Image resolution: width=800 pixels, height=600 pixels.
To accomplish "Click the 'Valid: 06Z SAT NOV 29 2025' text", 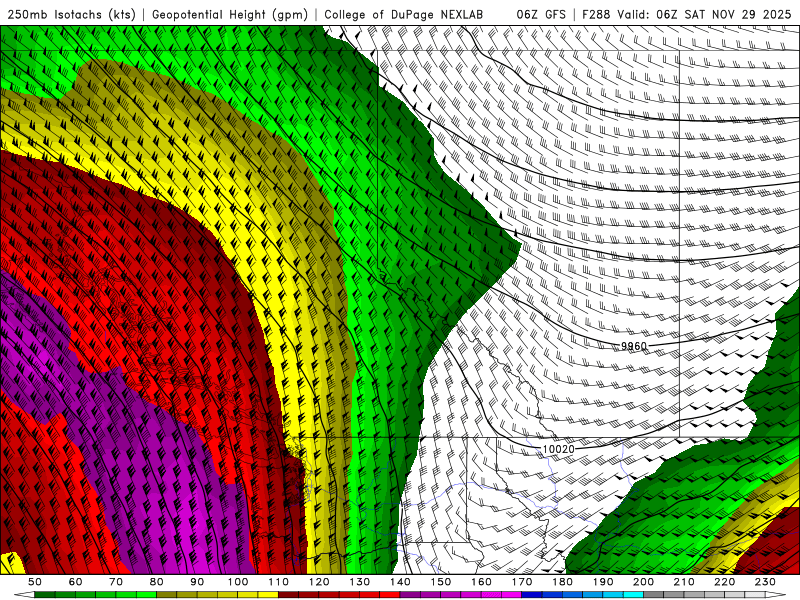I will [x=704, y=15].
